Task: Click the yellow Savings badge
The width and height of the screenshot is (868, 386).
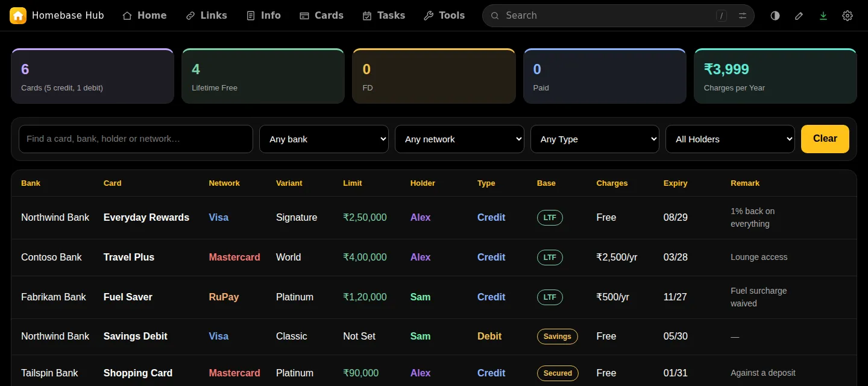Action: click(x=558, y=337)
